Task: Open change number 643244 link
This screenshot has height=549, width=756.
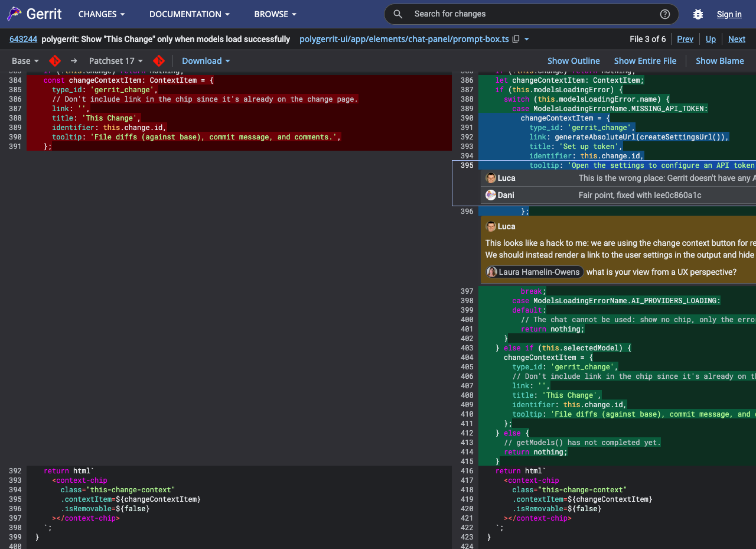Action: point(23,39)
